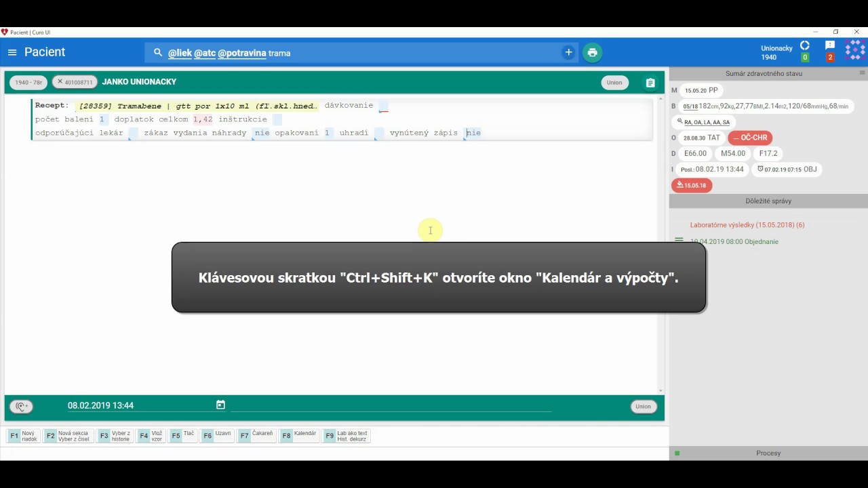
Task: Click the RA, OA, LA, AA, SA anamnesis chip
Action: pyautogui.click(x=703, y=122)
